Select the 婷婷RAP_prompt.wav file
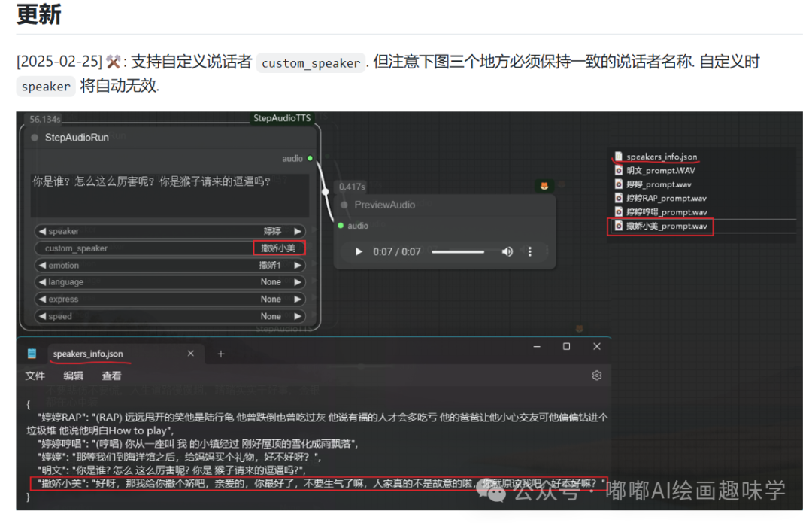Image resolution: width=812 pixels, height=523 pixels. 666,198
